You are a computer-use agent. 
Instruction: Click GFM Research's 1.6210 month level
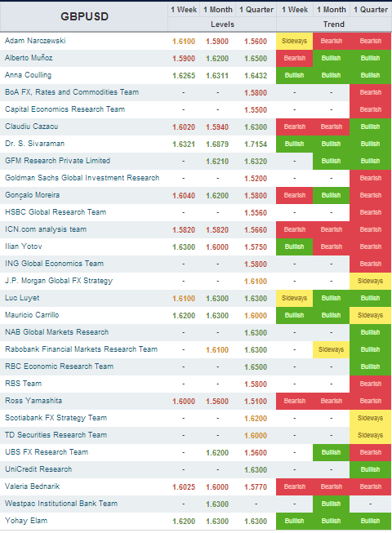[217, 161]
